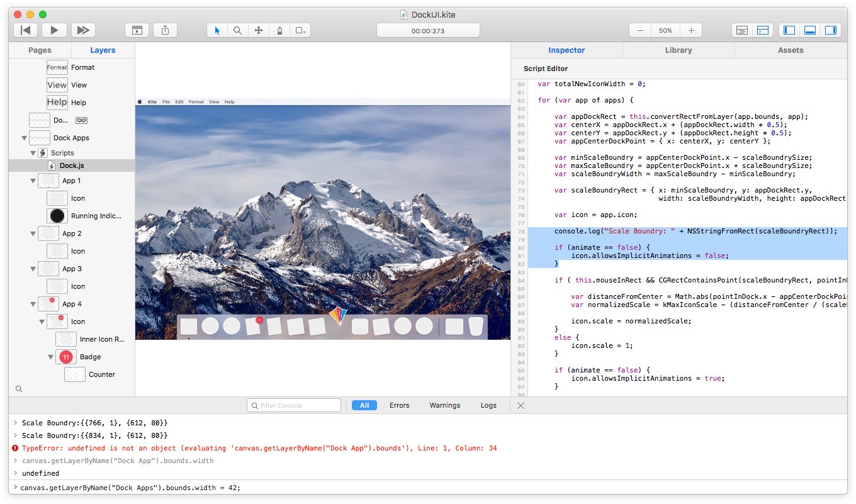Toggle the right inspector sidebar visibility
The width and height of the screenshot is (856, 504).
pyautogui.click(x=831, y=30)
